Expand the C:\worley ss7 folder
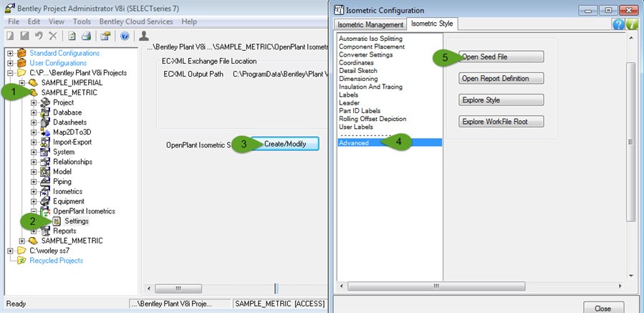Viewport: 644px width, 313px height. click(10, 251)
